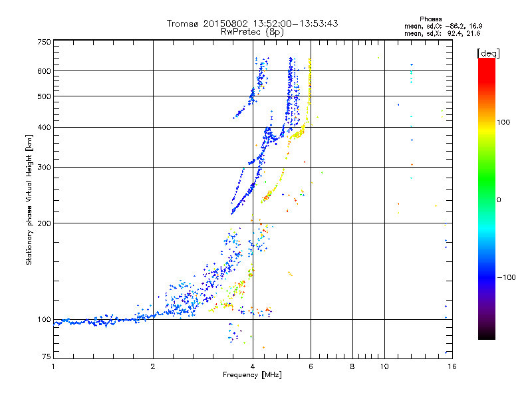Click the y-axis tick label '200'
Screen dimensions: 532x399
coord(44,223)
